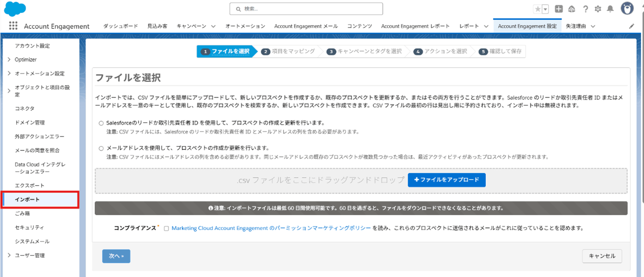This screenshot has width=644, height=277.
Task: Open the レポート tab
Action: (469, 26)
